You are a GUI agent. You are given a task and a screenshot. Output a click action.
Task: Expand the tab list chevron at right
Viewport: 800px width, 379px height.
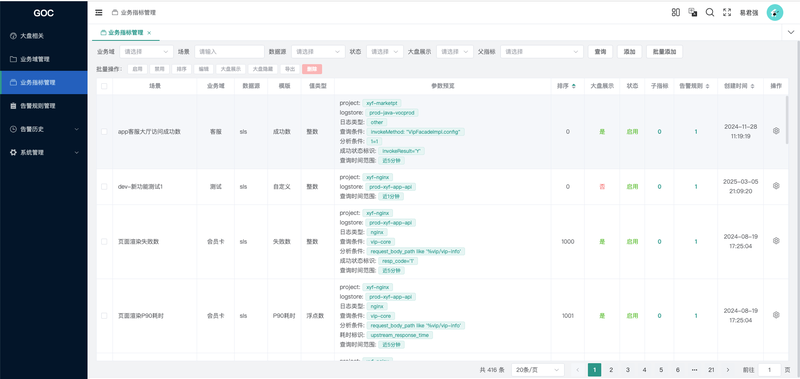(x=790, y=32)
